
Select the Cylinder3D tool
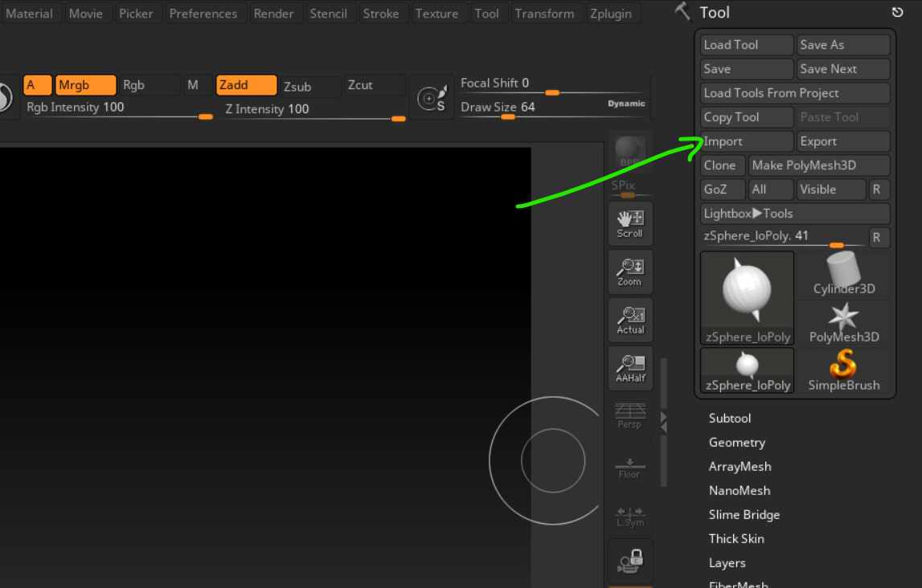(844, 275)
